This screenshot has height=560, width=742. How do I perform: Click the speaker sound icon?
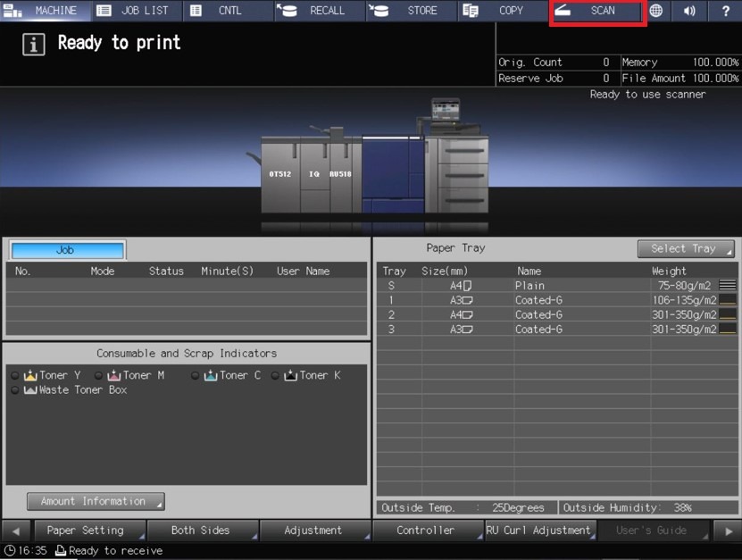tap(689, 11)
